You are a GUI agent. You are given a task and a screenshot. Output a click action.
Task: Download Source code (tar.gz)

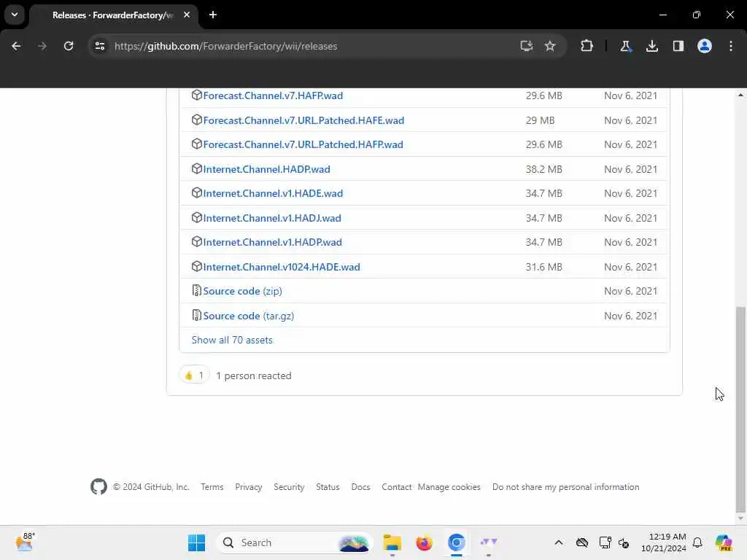pyautogui.click(x=249, y=316)
